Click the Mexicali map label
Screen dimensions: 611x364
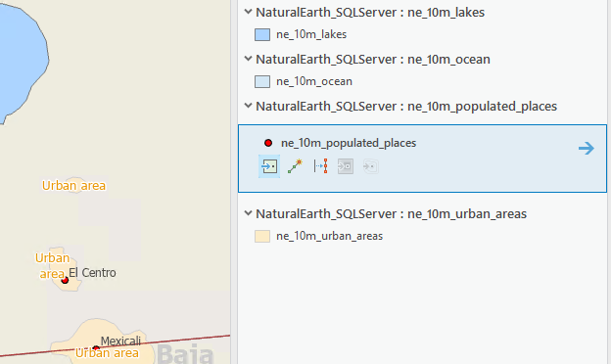pyautogui.click(x=120, y=341)
